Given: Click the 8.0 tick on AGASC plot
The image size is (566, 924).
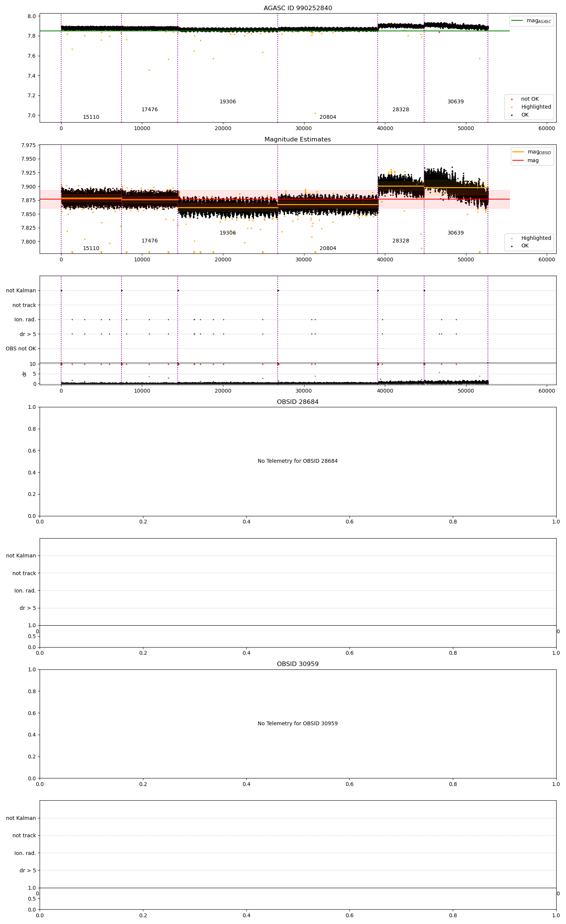Looking at the screenshot, I should pos(32,16).
